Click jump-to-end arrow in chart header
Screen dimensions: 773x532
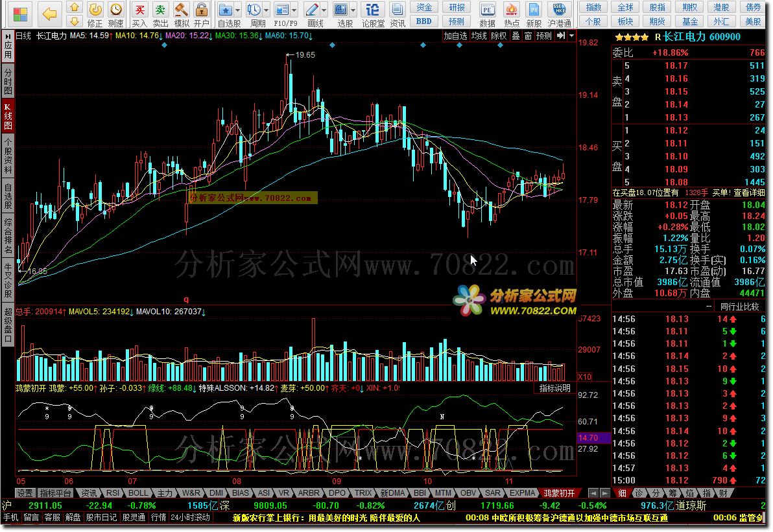click(561, 36)
